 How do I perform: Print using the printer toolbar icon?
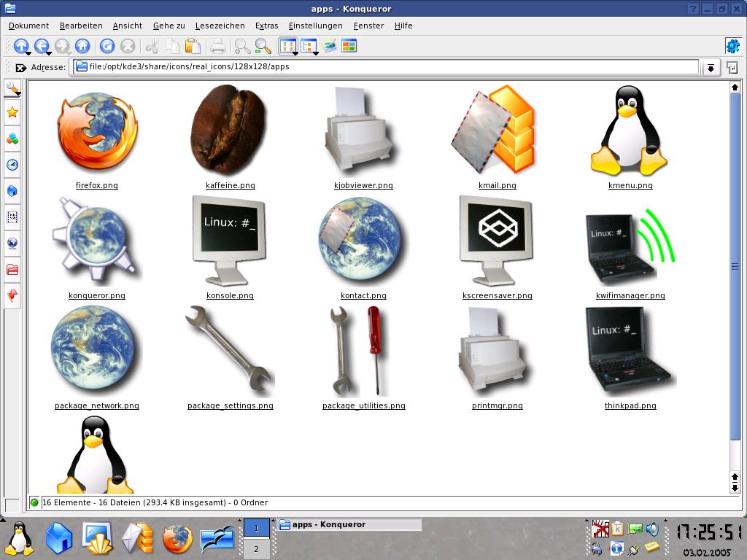217,46
